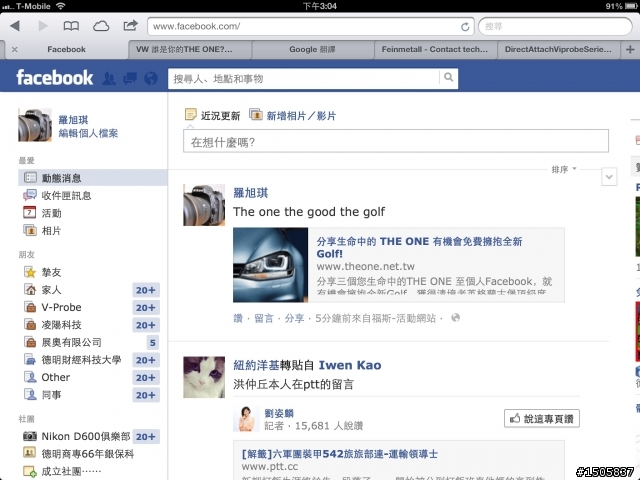This screenshot has height=480, width=640.
Task: Open the 德明商專66年銀保科 group
Action: (x=87, y=454)
